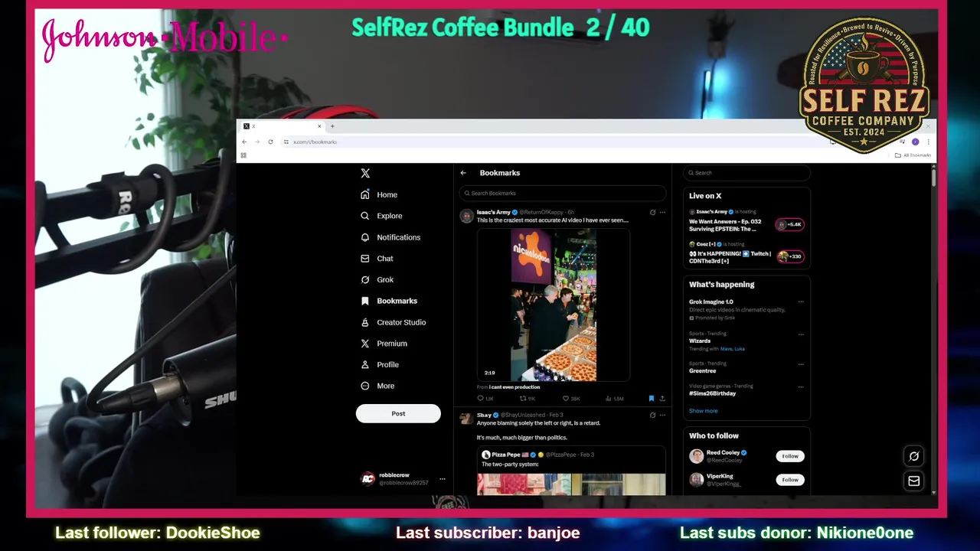Open the Premium page

(x=384, y=344)
